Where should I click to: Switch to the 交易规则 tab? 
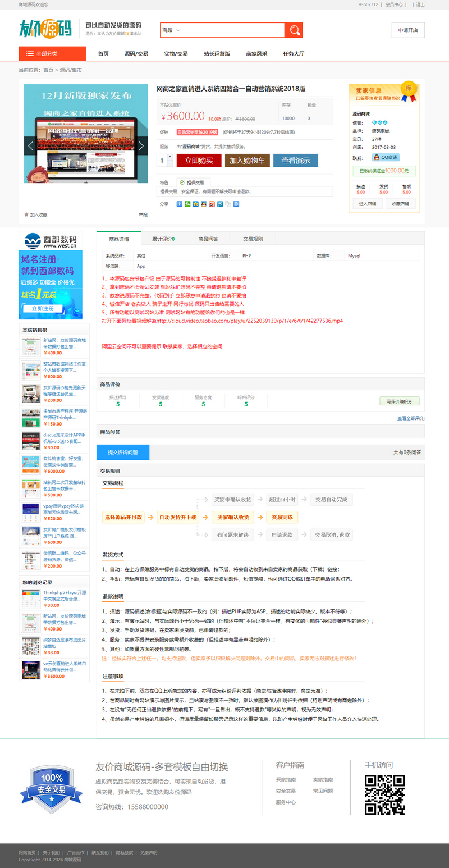[x=253, y=239]
